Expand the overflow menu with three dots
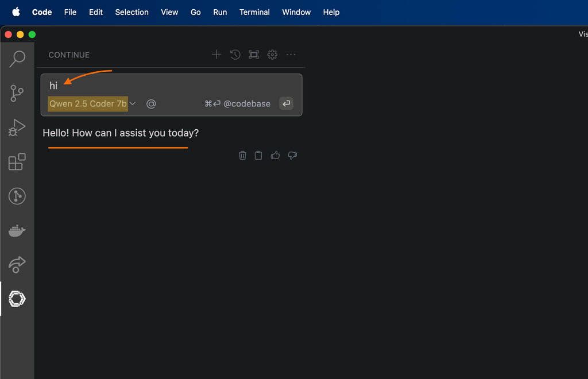 [x=291, y=55]
